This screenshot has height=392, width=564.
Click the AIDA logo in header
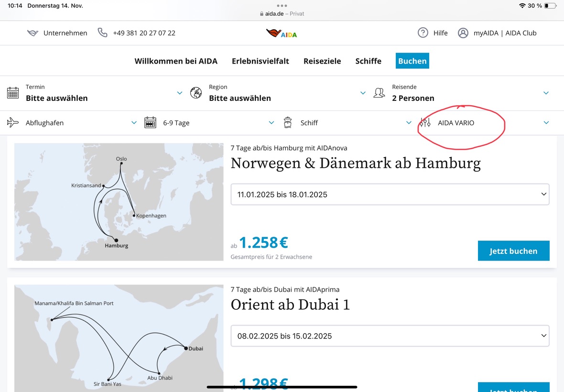click(282, 33)
